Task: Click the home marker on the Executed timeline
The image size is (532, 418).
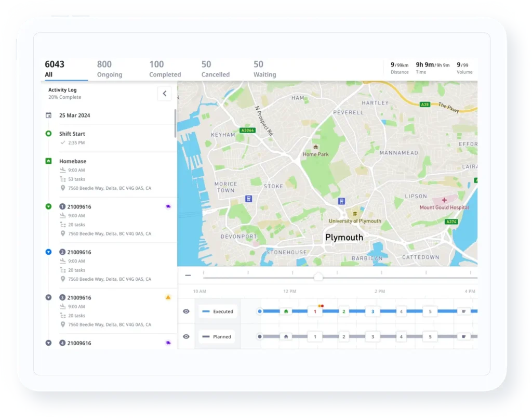Action: click(285, 310)
